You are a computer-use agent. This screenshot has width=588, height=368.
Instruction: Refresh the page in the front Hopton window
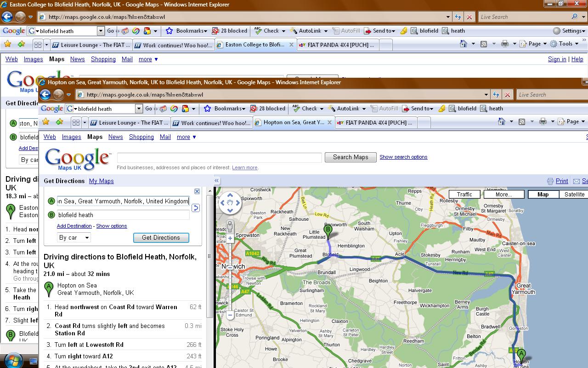click(x=496, y=95)
